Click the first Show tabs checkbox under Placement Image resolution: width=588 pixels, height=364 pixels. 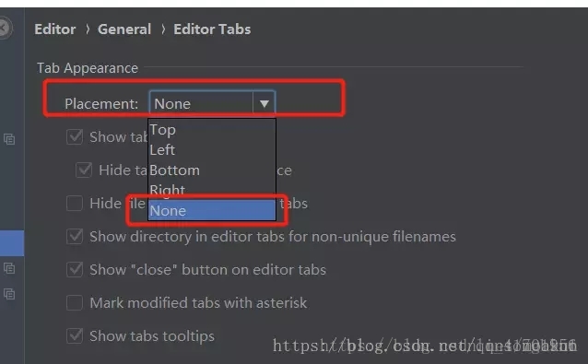pos(75,136)
